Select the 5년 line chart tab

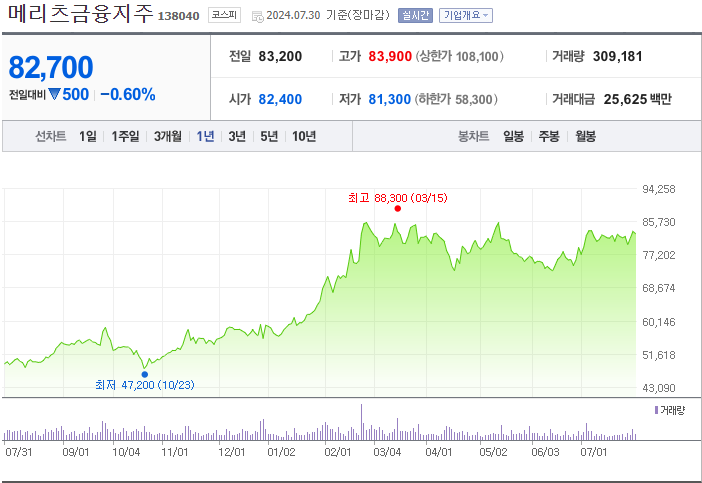[x=269, y=136]
